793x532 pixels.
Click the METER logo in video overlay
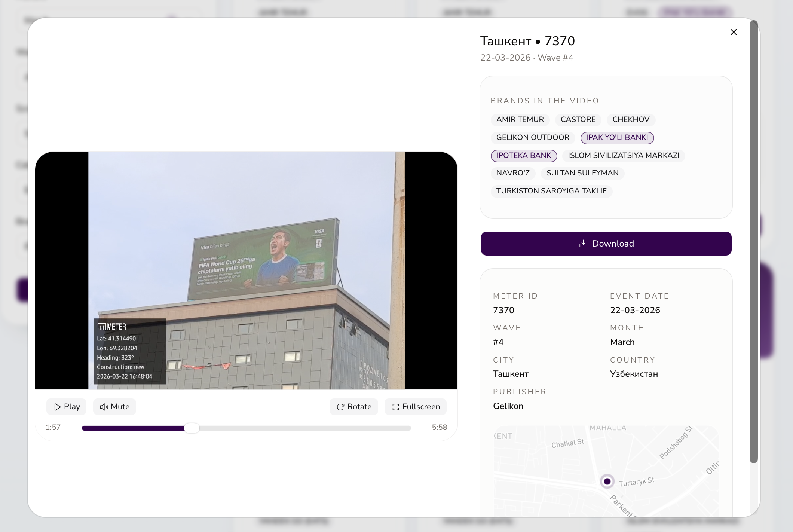(112, 327)
